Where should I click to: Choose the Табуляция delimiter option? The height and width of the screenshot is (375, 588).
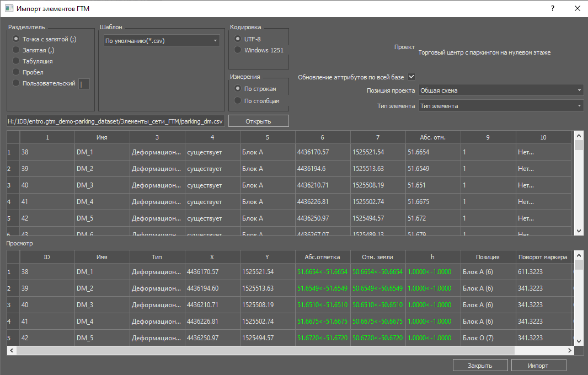(x=17, y=61)
